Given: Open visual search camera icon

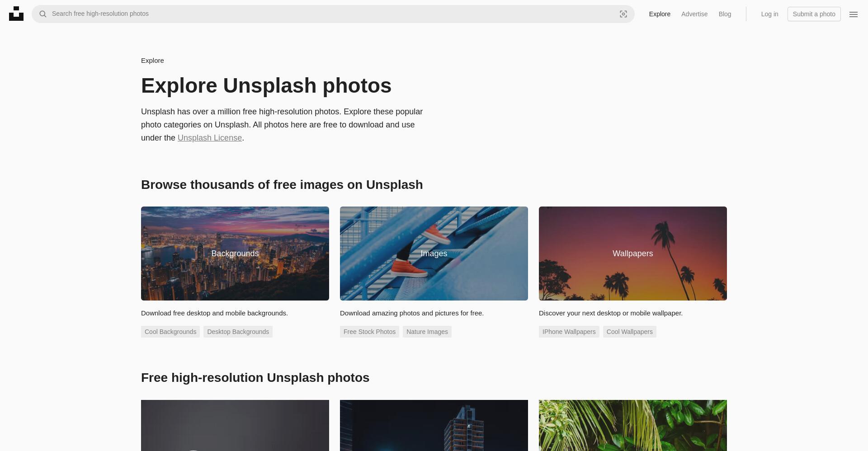Looking at the screenshot, I should point(623,14).
